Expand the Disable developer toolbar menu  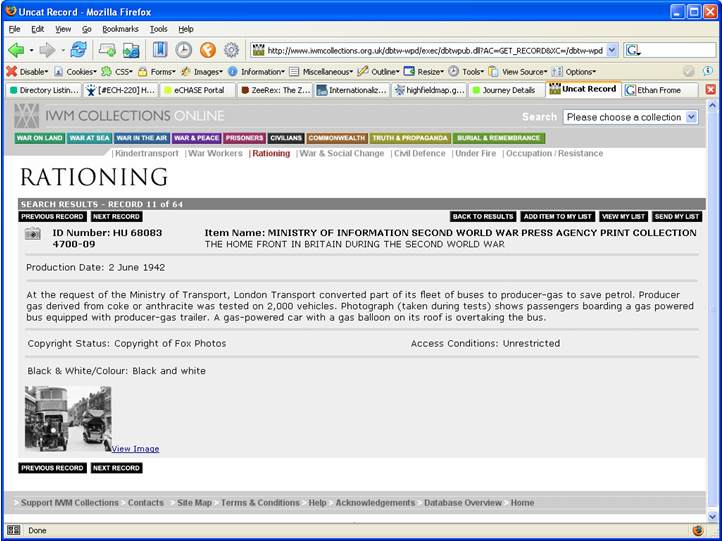click(27, 72)
